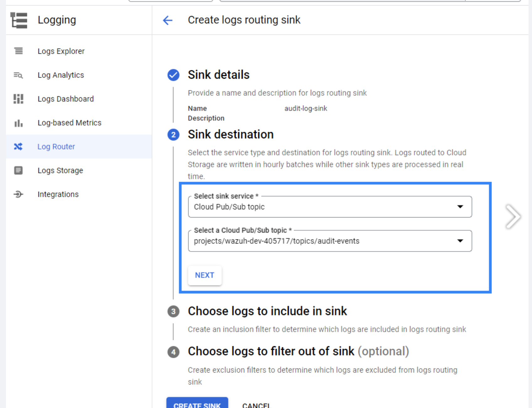Open Logs Dashboard in the sidebar

tap(79, 99)
